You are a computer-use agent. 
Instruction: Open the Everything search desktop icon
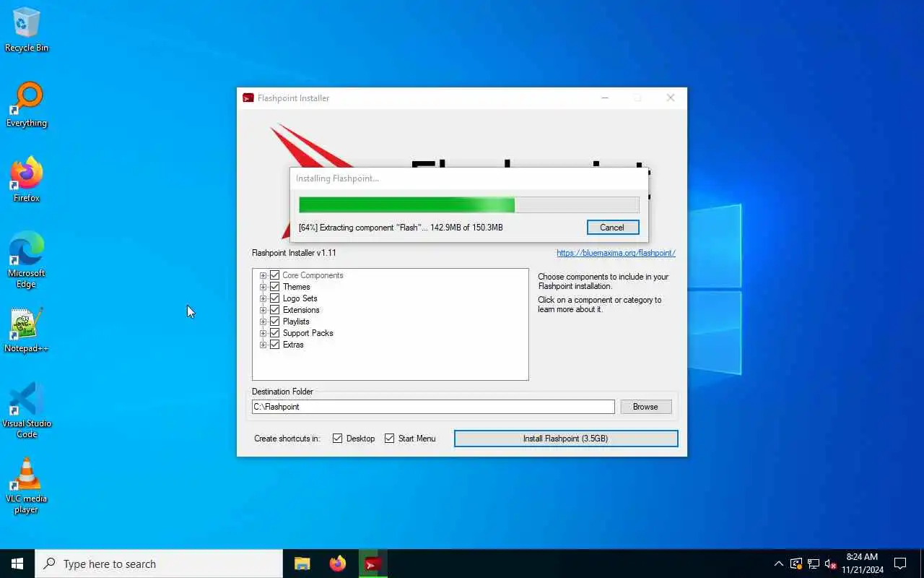point(27,105)
